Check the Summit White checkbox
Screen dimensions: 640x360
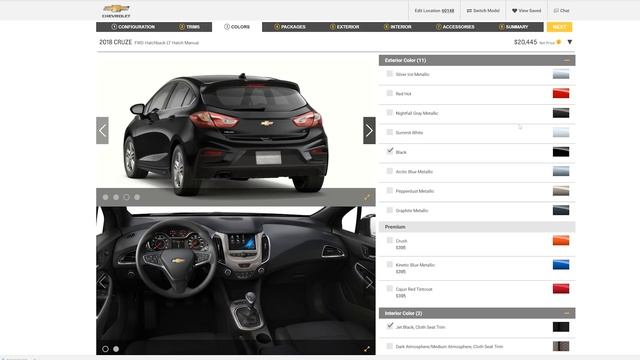tap(390, 132)
